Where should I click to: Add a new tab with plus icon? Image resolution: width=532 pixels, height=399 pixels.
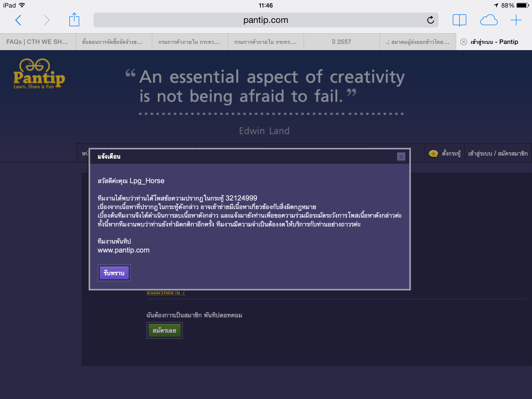point(516,20)
